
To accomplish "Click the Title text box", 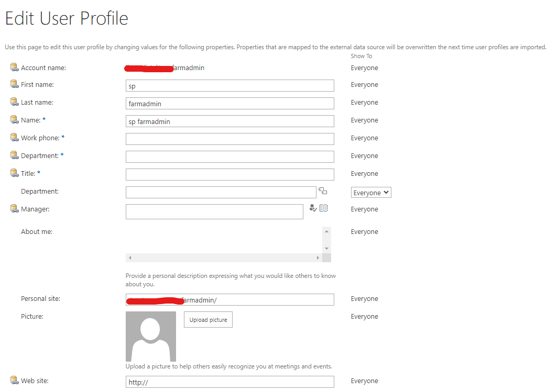I will point(229,174).
